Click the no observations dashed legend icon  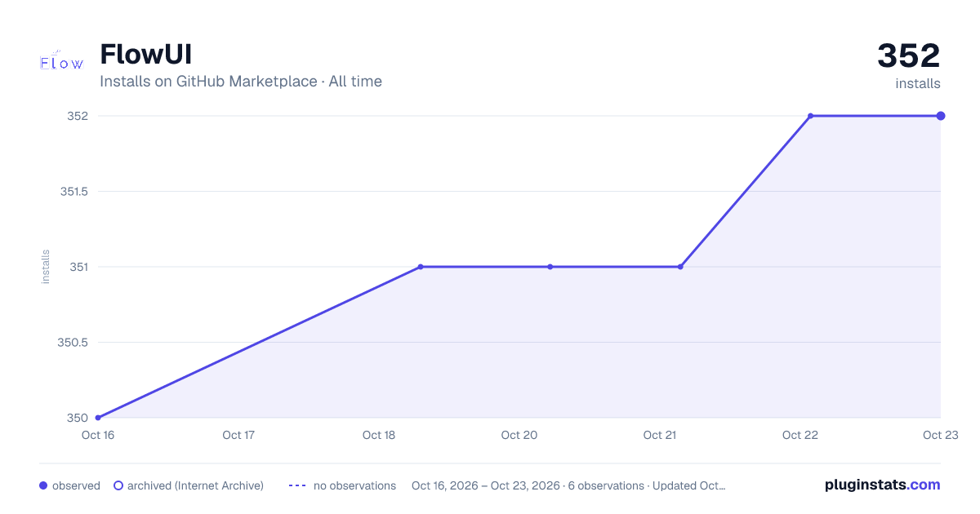pyautogui.click(x=297, y=485)
